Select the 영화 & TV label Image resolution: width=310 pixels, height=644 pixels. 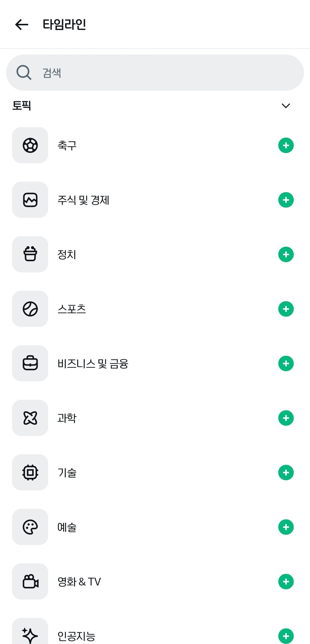(x=79, y=582)
